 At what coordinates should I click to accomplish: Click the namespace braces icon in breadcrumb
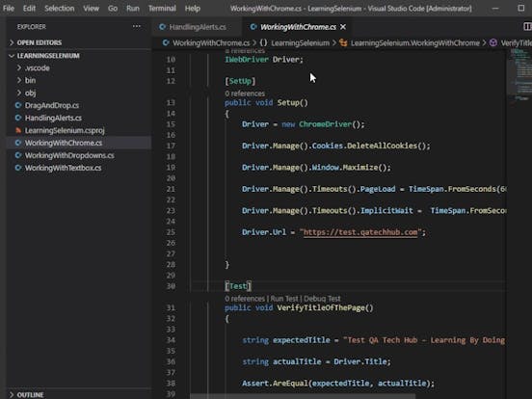[263, 43]
